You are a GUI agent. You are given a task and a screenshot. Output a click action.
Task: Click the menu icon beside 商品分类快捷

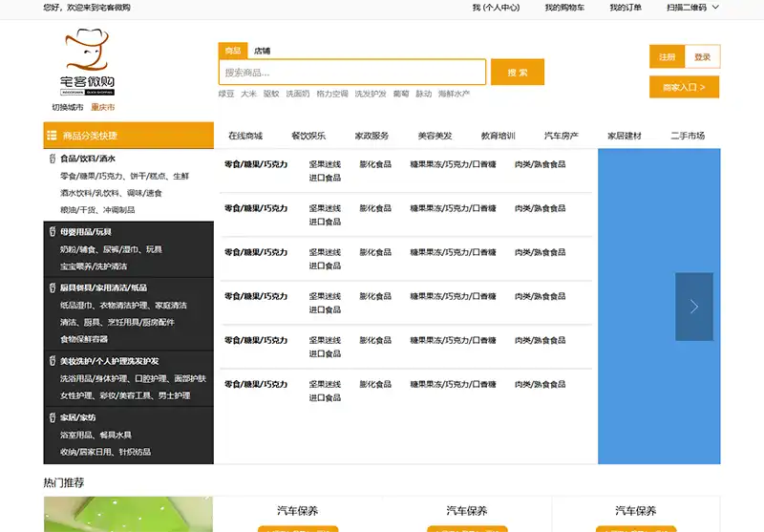pos(53,136)
